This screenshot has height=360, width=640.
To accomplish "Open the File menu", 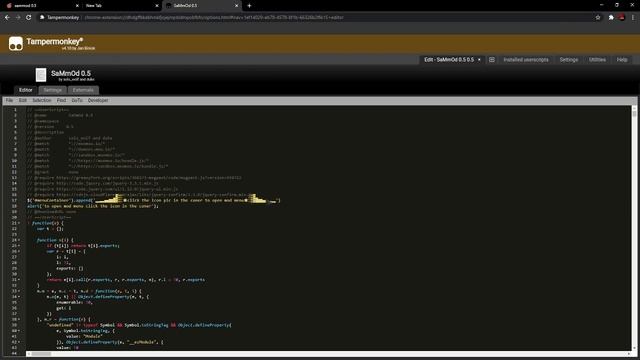I will click(9, 100).
